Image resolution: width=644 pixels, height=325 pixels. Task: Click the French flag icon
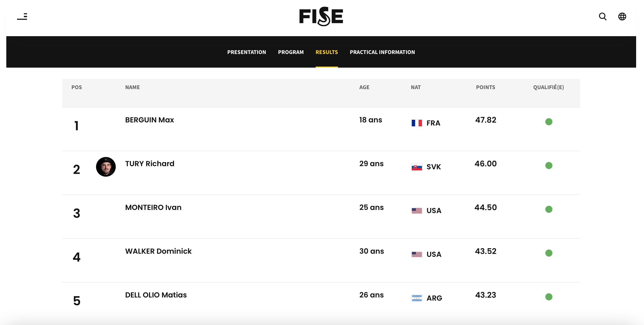coord(417,123)
